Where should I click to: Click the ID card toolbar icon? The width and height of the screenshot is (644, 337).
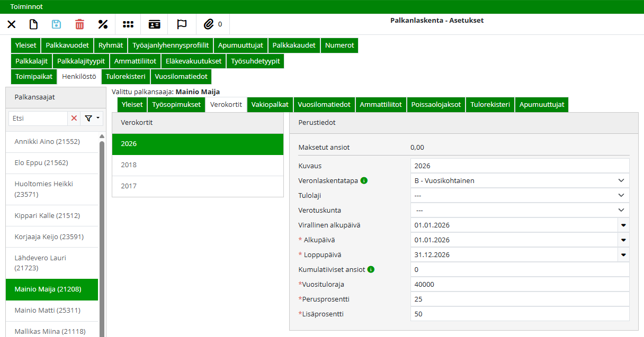click(154, 24)
